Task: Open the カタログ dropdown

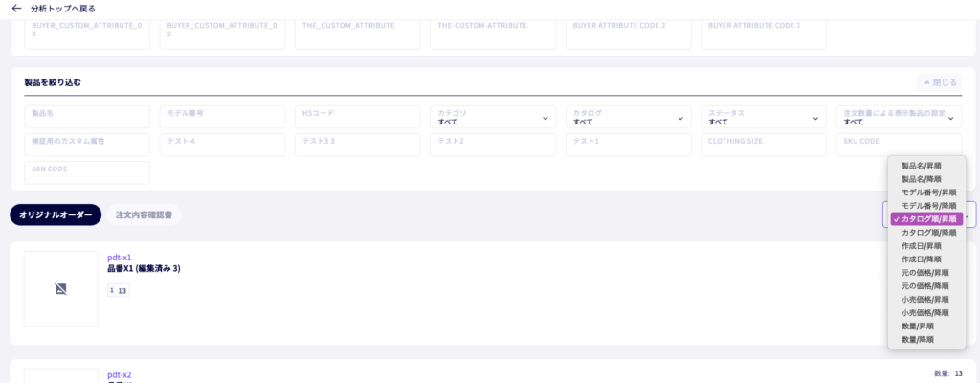Action: click(629, 117)
